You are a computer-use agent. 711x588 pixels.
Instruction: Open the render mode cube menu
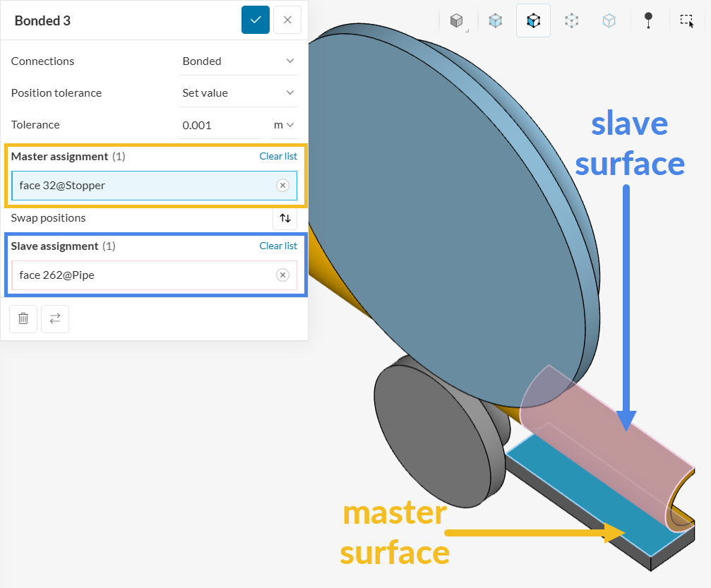pos(458,20)
